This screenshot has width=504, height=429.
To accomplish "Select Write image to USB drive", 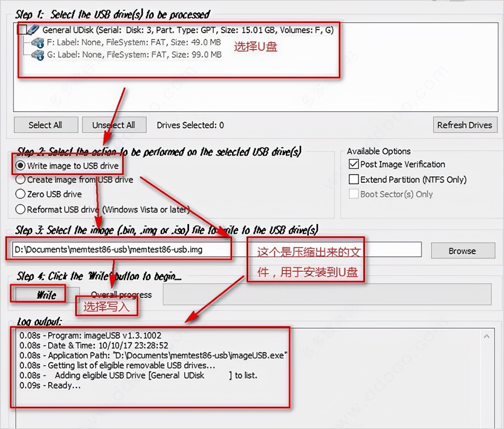I will (20, 165).
